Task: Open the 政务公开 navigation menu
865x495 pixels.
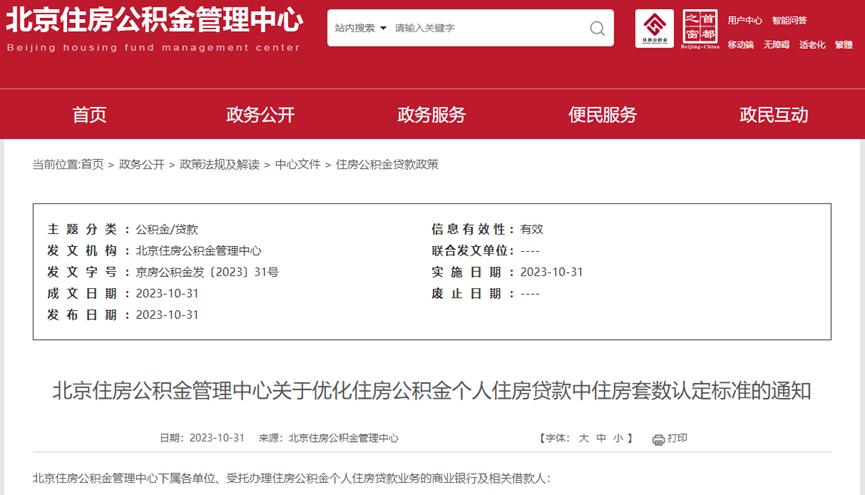Action: pyautogui.click(x=260, y=115)
